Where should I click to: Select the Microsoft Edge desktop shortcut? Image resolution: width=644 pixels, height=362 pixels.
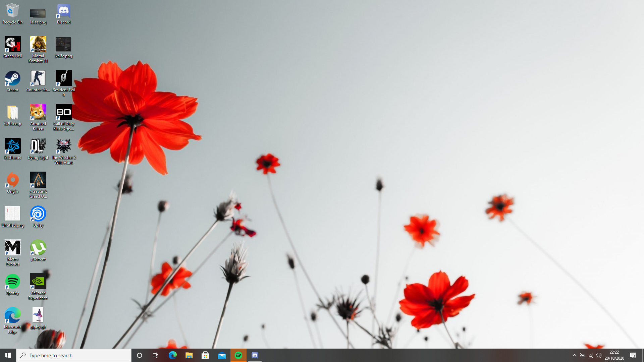pos(13,320)
